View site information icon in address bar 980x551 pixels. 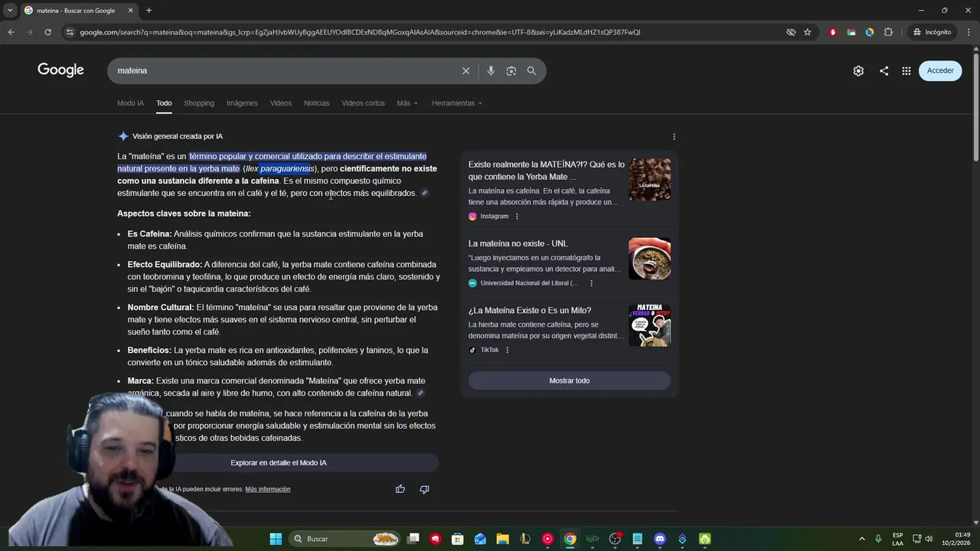click(x=70, y=32)
